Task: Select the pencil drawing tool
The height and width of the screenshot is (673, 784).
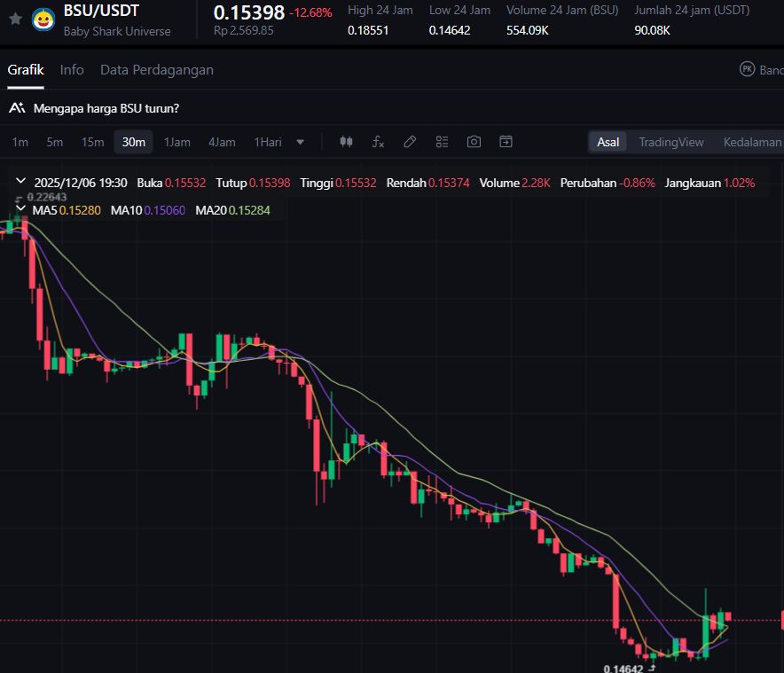Action: (410, 142)
